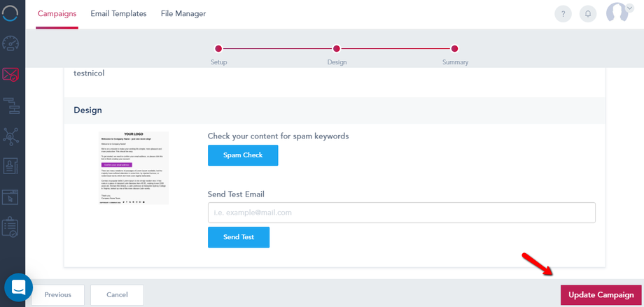The width and height of the screenshot is (644, 307).
Task: Switch to the Email Templates tab
Action: click(x=119, y=13)
